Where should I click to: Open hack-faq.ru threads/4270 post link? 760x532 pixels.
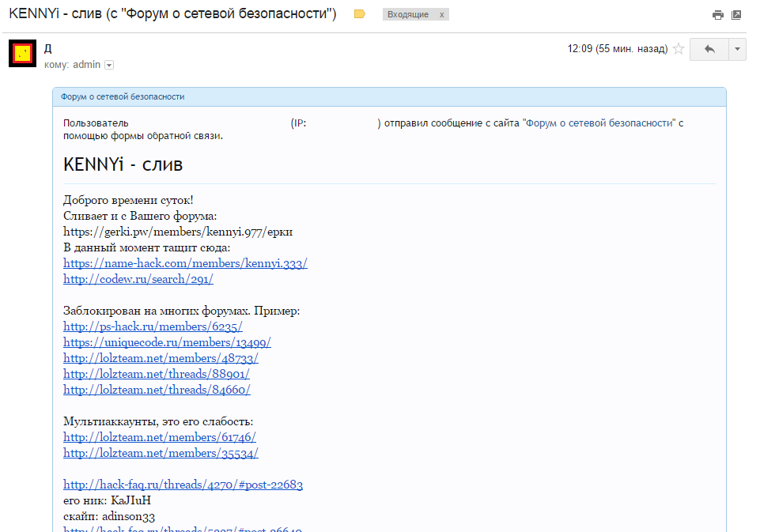pyautogui.click(x=183, y=485)
